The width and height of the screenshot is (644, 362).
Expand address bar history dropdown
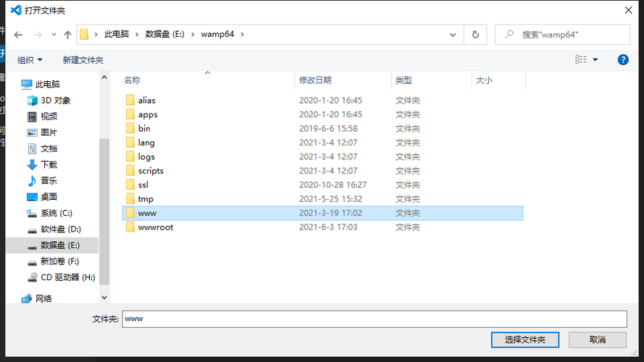tap(453, 35)
